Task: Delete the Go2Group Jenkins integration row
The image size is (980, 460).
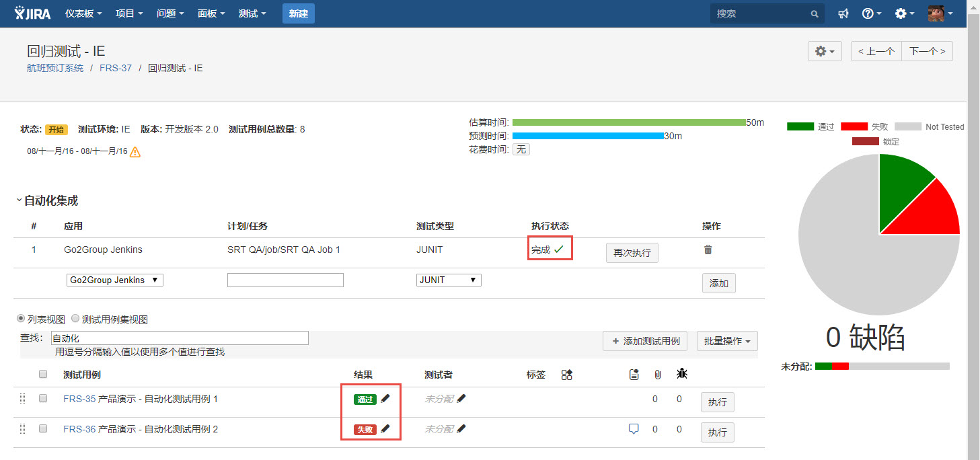Action: tap(708, 250)
